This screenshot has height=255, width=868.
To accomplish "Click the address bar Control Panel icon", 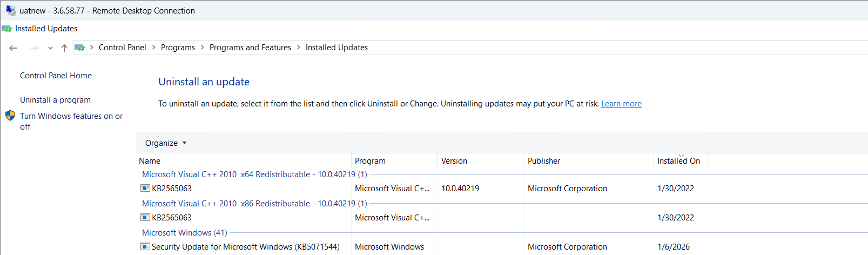I will click(80, 48).
